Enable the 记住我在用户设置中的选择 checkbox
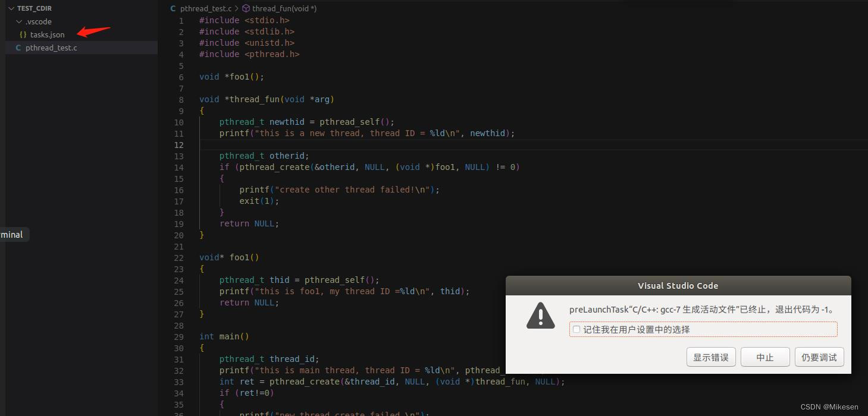The height and width of the screenshot is (416, 868). (576, 329)
